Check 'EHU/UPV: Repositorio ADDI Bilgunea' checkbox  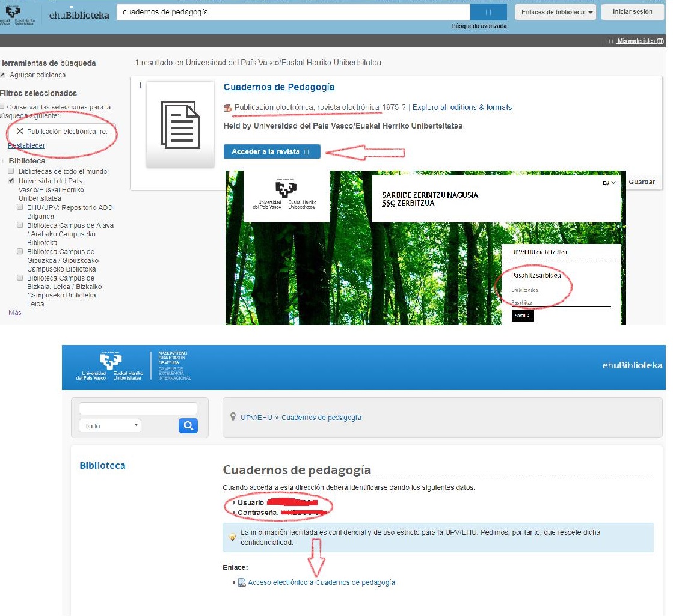coord(20,207)
